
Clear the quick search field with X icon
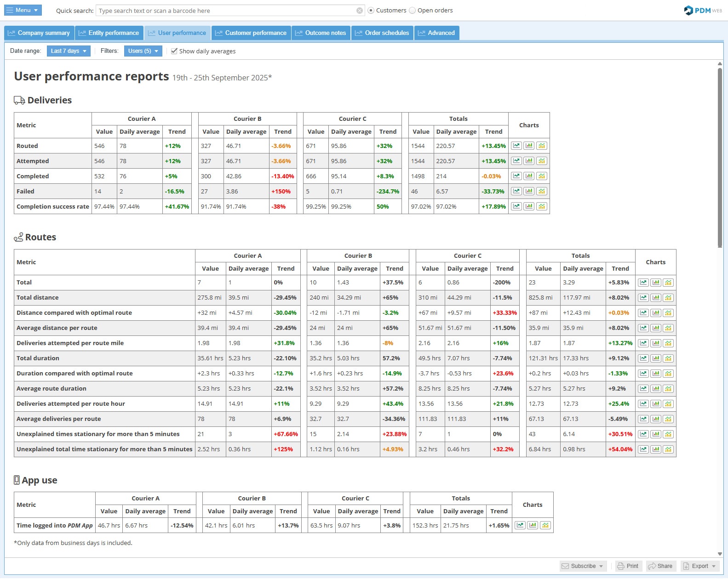point(360,11)
